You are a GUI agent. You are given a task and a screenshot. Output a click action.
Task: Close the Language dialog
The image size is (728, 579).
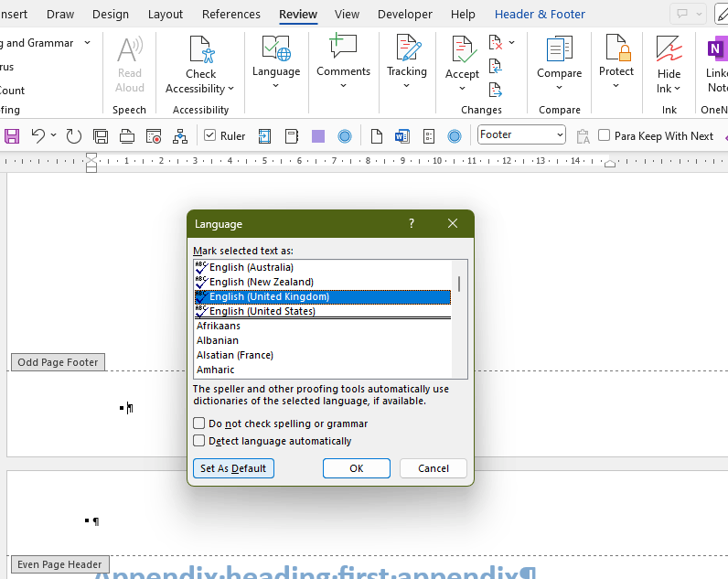[x=453, y=224]
